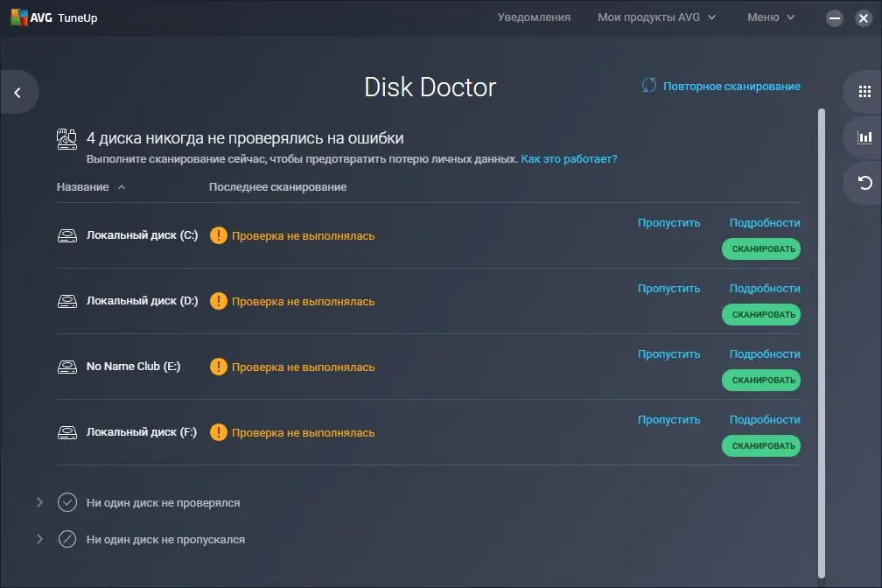Click the slashed circle icon for skipped disks

pos(67,539)
